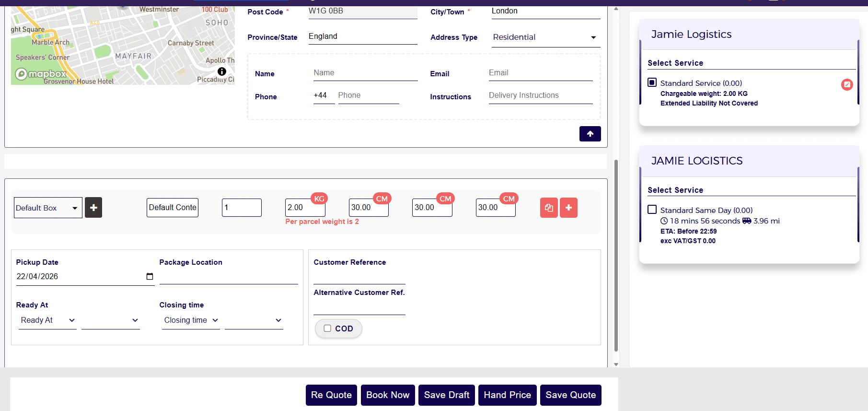Image resolution: width=868 pixels, height=411 pixels.
Task: Click the Province/State field
Action: 363,37
